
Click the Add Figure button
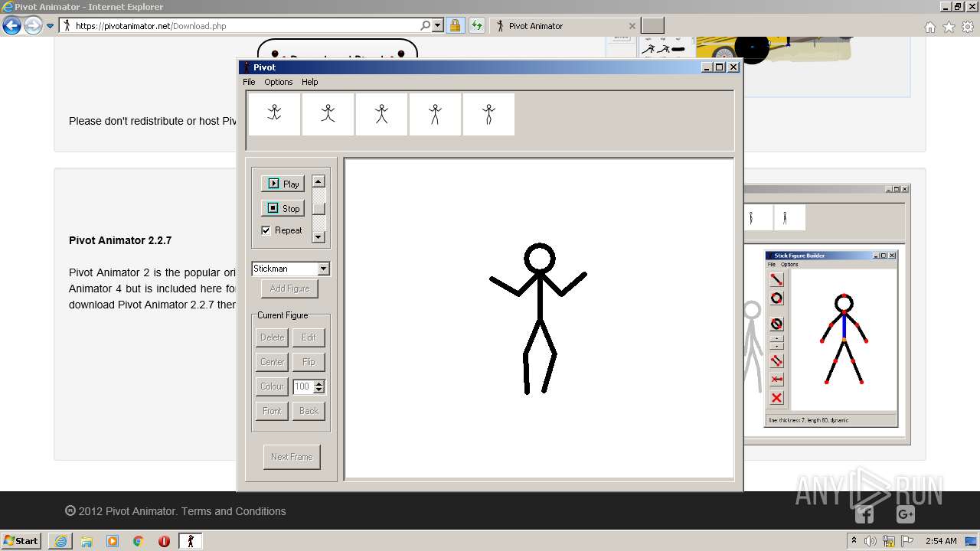[289, 289]
